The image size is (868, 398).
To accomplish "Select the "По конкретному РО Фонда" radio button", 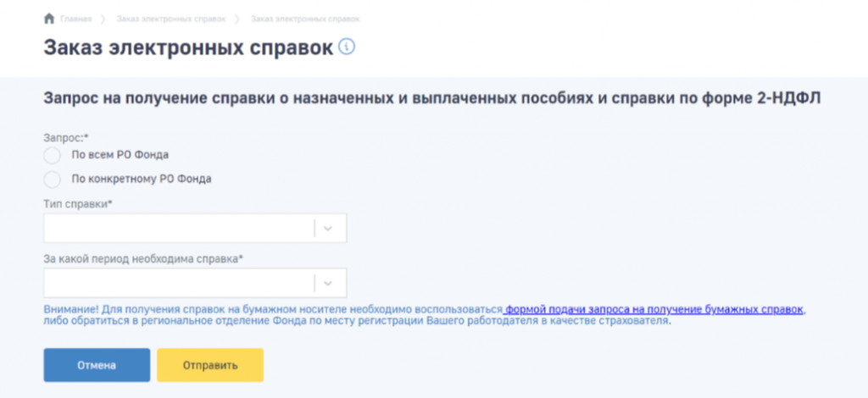I will [x=53, y=179].
